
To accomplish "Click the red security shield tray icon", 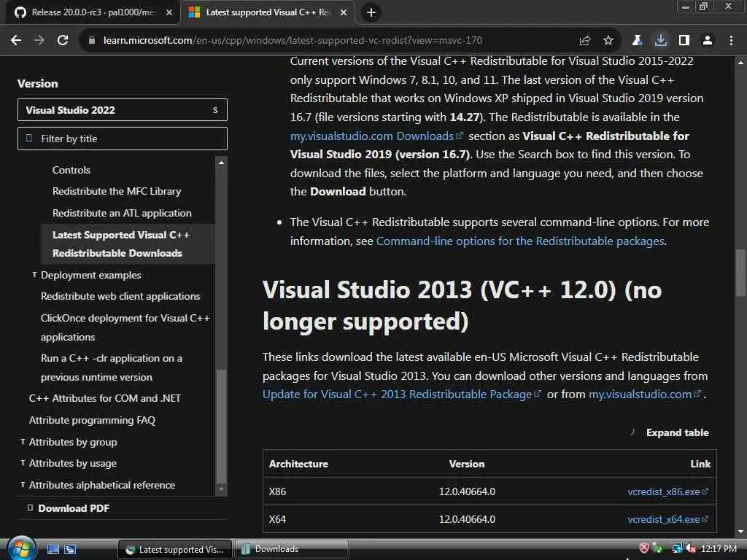I will coord(644,548).
